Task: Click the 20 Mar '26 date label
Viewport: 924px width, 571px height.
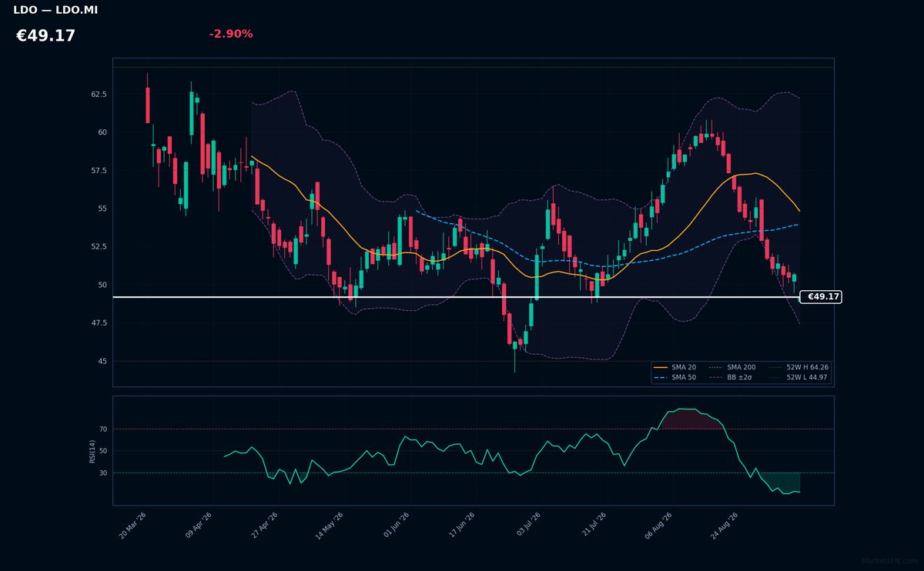Action: [132, 526]
